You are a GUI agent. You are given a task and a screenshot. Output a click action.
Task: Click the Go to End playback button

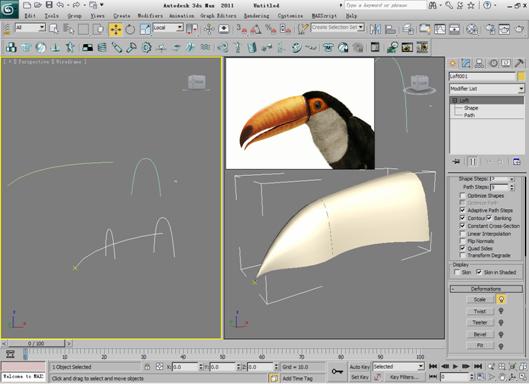478,366
